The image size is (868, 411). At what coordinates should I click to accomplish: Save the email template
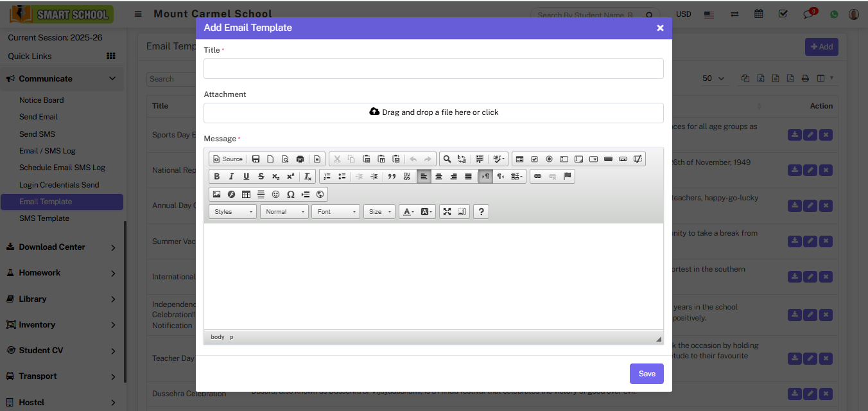coord(647,374)
